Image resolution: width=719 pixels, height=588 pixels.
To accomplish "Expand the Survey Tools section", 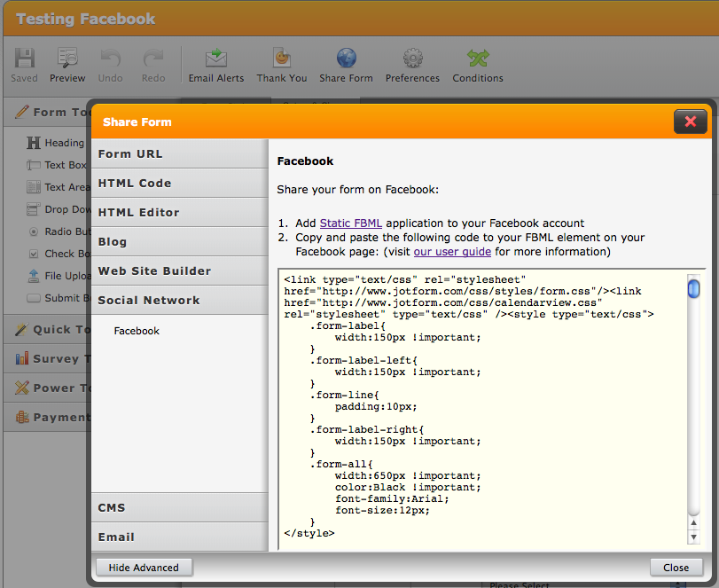I will (x=48, y=358).
